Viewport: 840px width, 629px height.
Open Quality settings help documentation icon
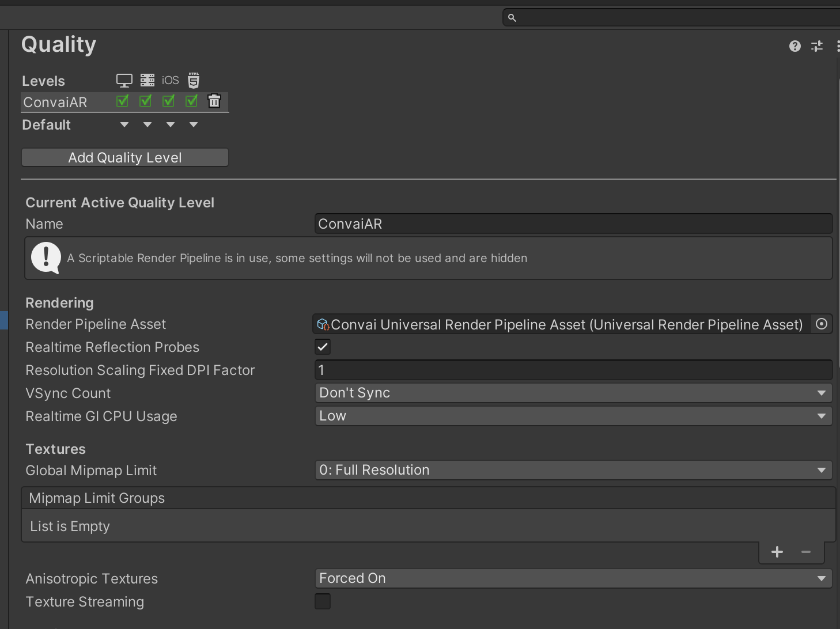[x=795, y=46]
